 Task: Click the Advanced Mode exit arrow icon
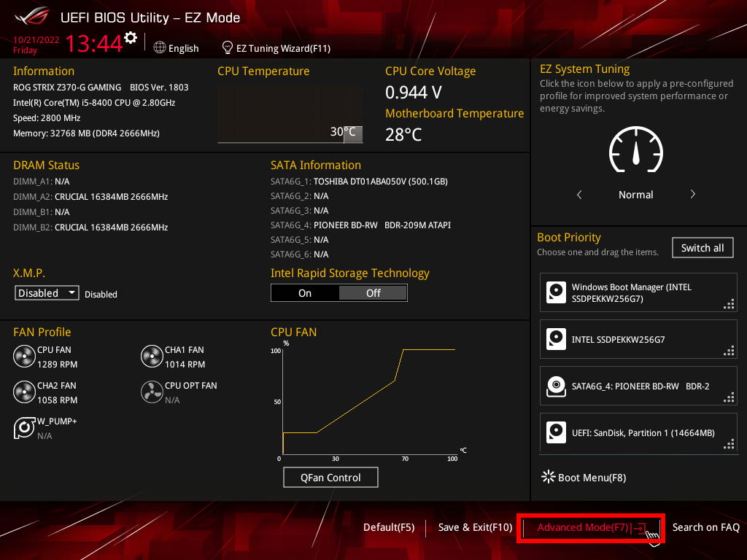[639, 528]
